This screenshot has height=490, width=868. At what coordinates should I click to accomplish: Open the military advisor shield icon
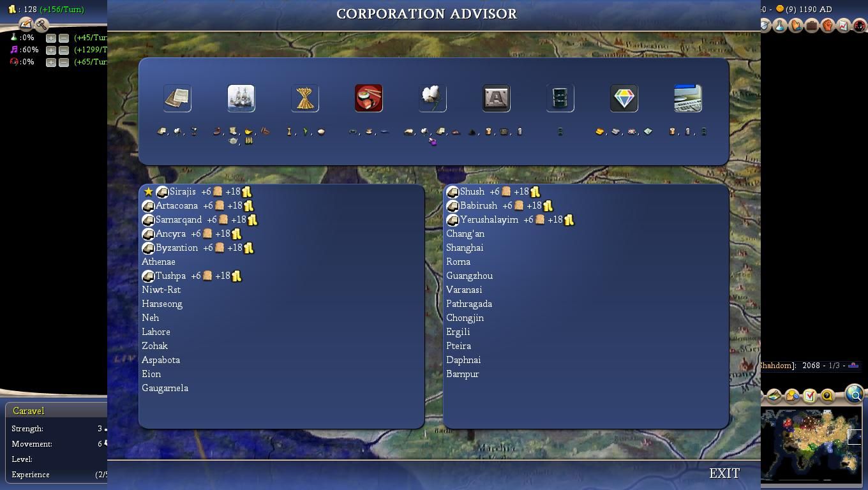click(x=765, y=26)
